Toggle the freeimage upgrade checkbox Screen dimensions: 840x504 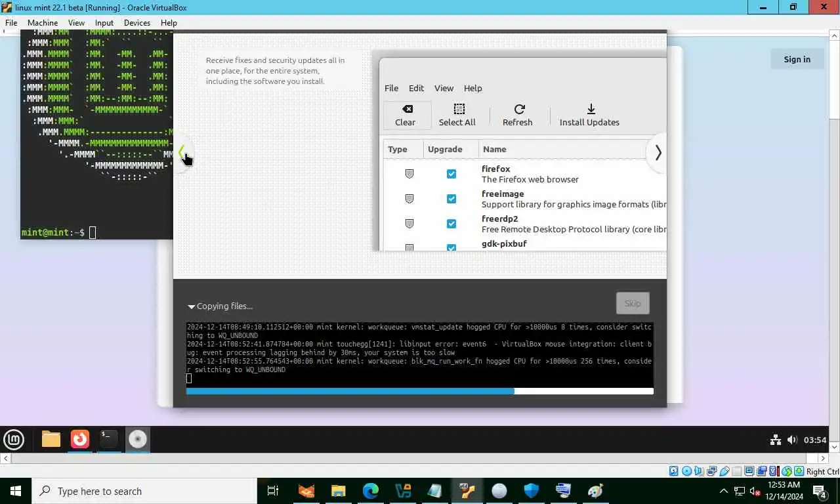[x=451, y=199]
